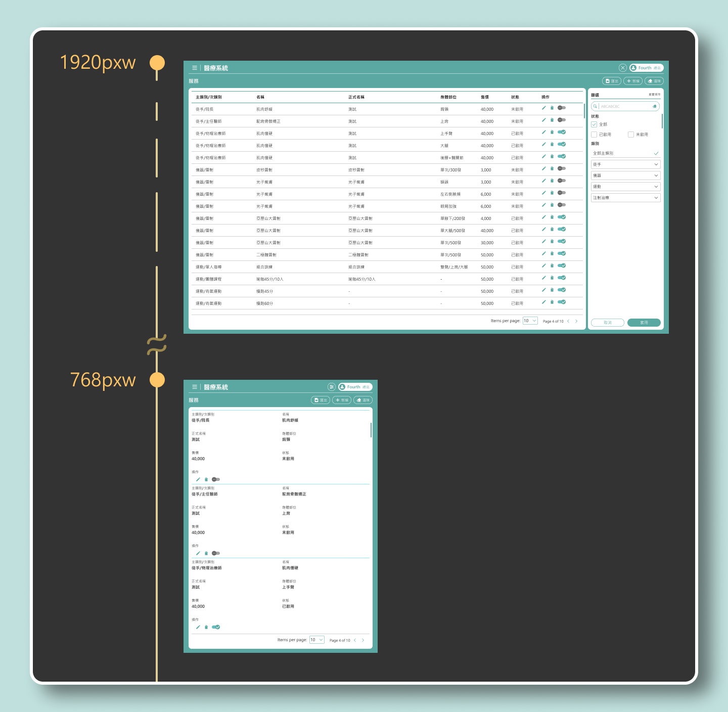728x712 pixels.
Task: Open the Fourth user menu in the desktop header
Action: (x=646, y=68)
